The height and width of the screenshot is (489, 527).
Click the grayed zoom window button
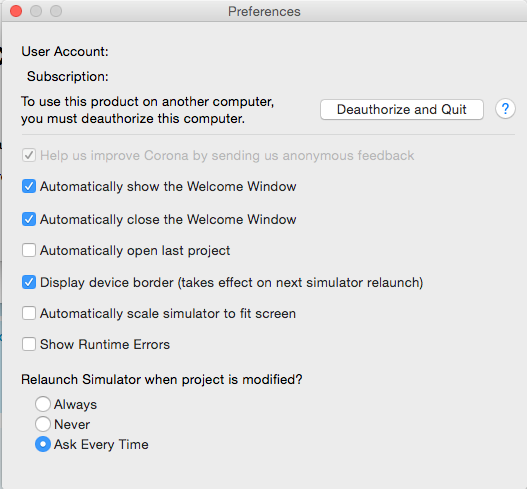56,11
